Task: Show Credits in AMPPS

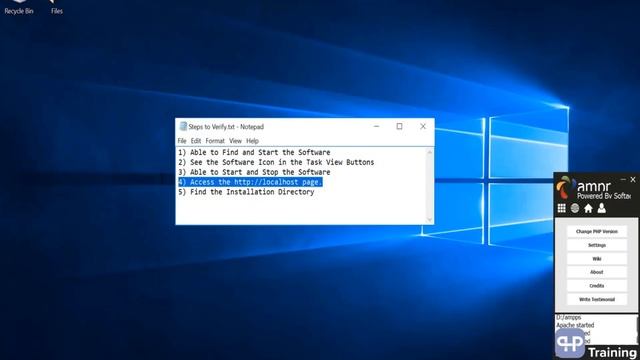Action: click(x=597, y=286)
